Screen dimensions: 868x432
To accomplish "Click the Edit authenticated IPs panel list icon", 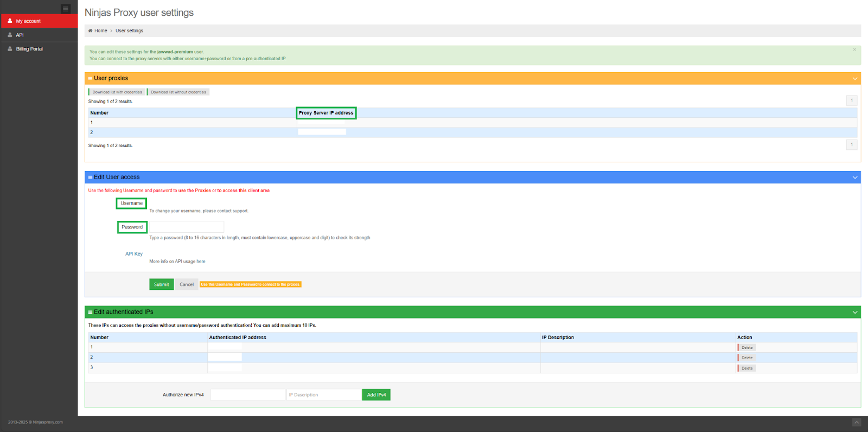I will click(90, 312).
